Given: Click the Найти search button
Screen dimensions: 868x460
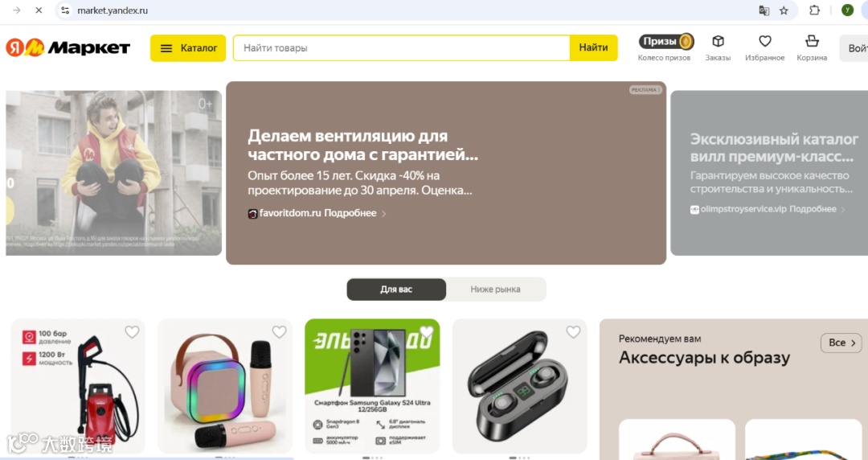Looking at the screenshot, I should (593, 48).
